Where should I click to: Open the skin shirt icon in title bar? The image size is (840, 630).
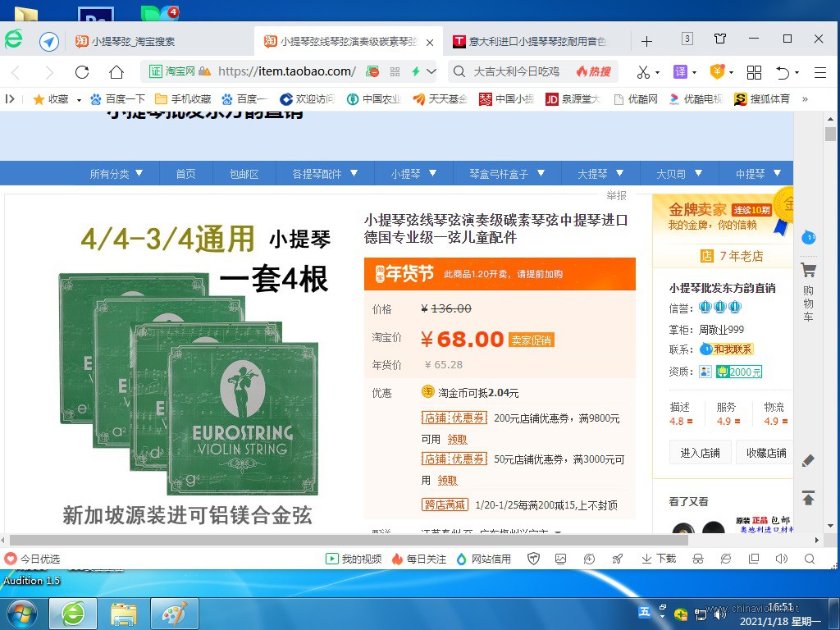pyautogui.click(x=720, y=39)
